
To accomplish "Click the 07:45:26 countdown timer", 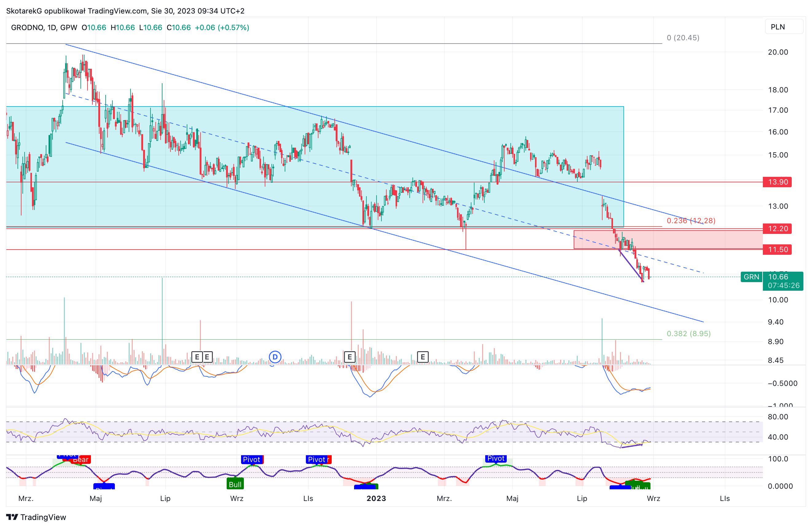I will tap(783, 285).
